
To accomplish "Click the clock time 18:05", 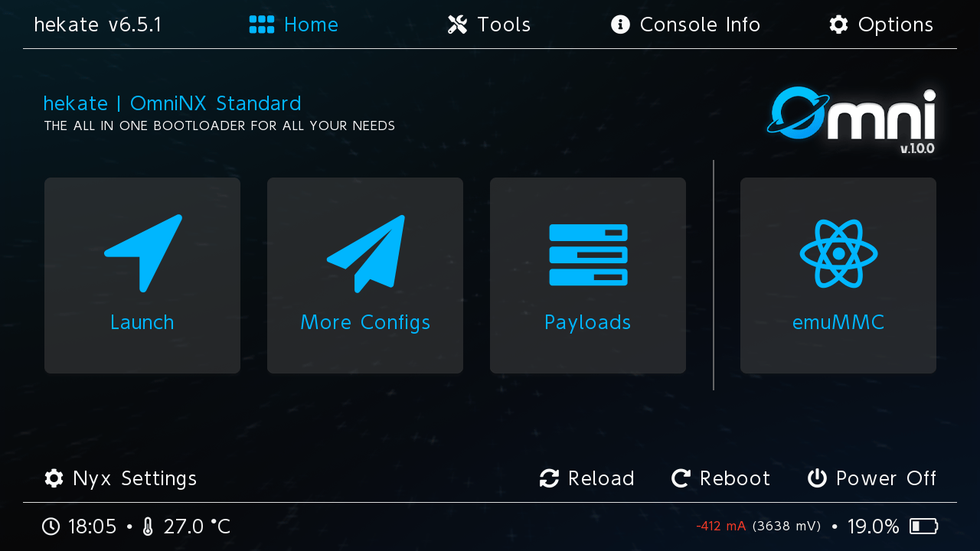I will (x=92, y=527).
